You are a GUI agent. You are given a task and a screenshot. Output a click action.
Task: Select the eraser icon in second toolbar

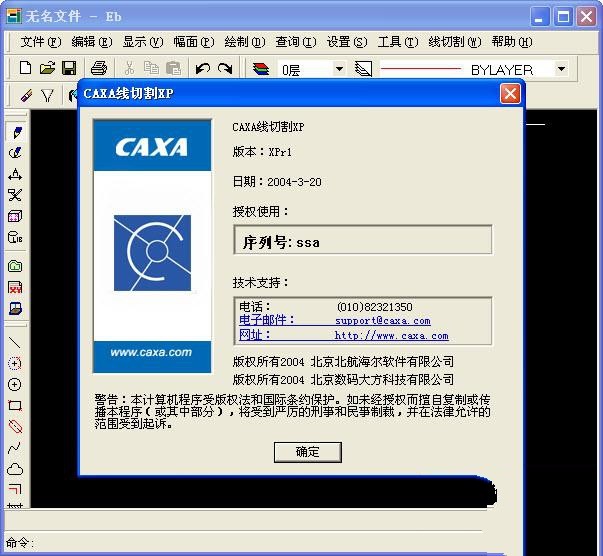(x=27, y=95)
